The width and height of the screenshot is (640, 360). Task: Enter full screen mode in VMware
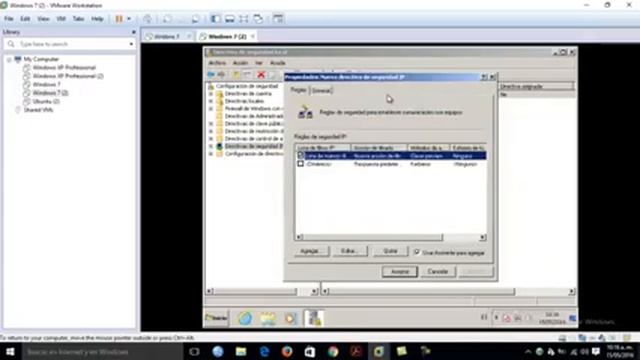pyautogui.click(x=244, y=19)
